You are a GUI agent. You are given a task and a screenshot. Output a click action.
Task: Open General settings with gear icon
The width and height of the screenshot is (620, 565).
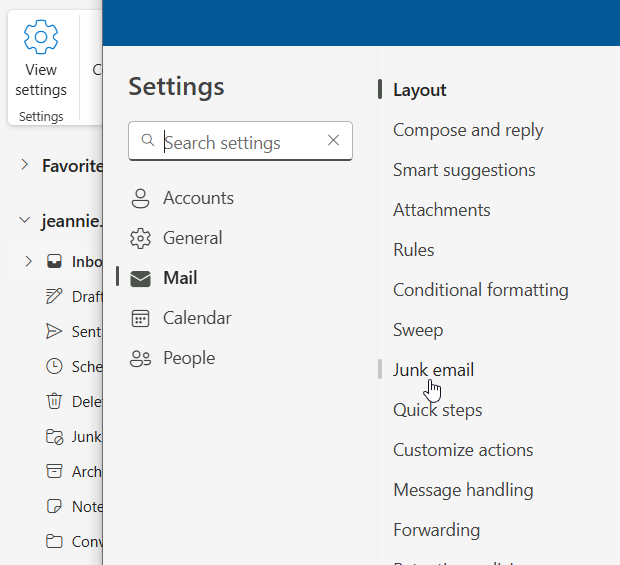[141, 238]
